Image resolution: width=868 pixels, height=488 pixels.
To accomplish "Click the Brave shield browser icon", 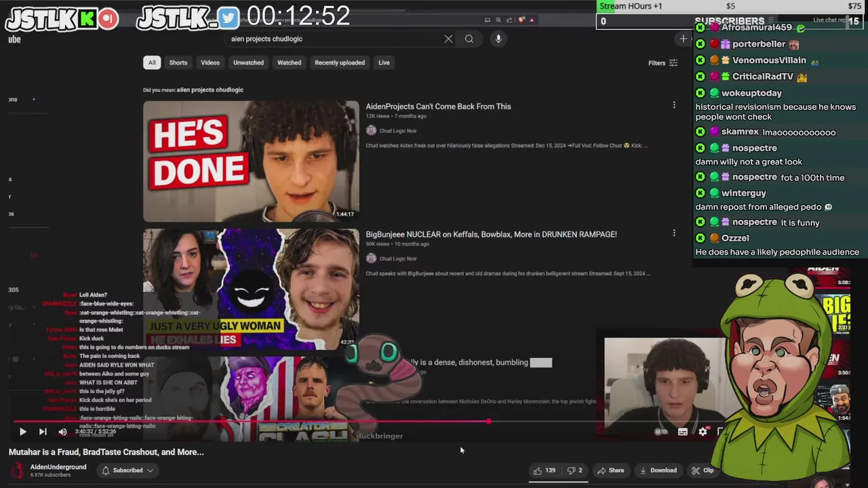I will click(521, 20).
